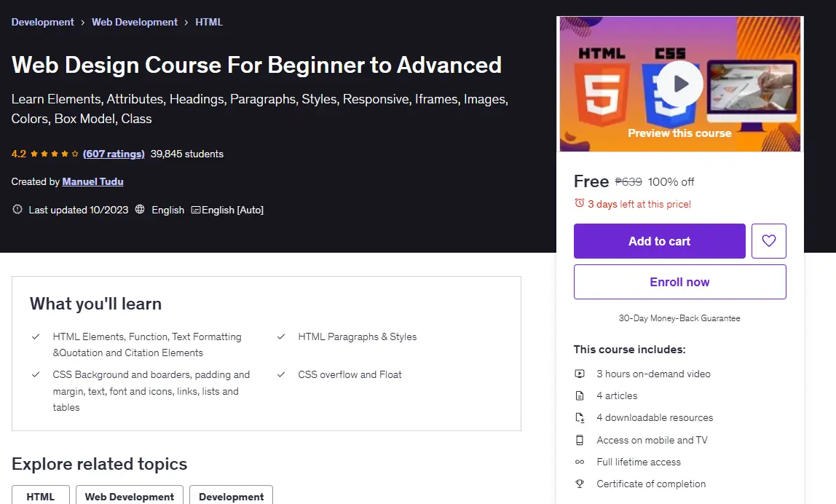Screen dimensions: 836x504
Task: Click the course subtitle description
Action: (x=260, y=109)
